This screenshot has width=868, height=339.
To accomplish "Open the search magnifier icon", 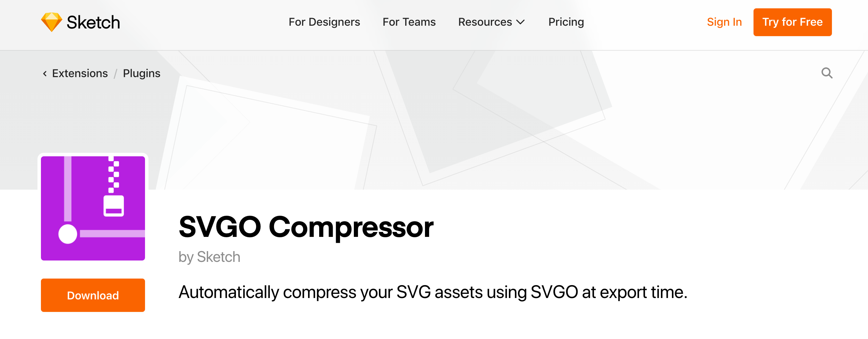I will coord(827,73).
